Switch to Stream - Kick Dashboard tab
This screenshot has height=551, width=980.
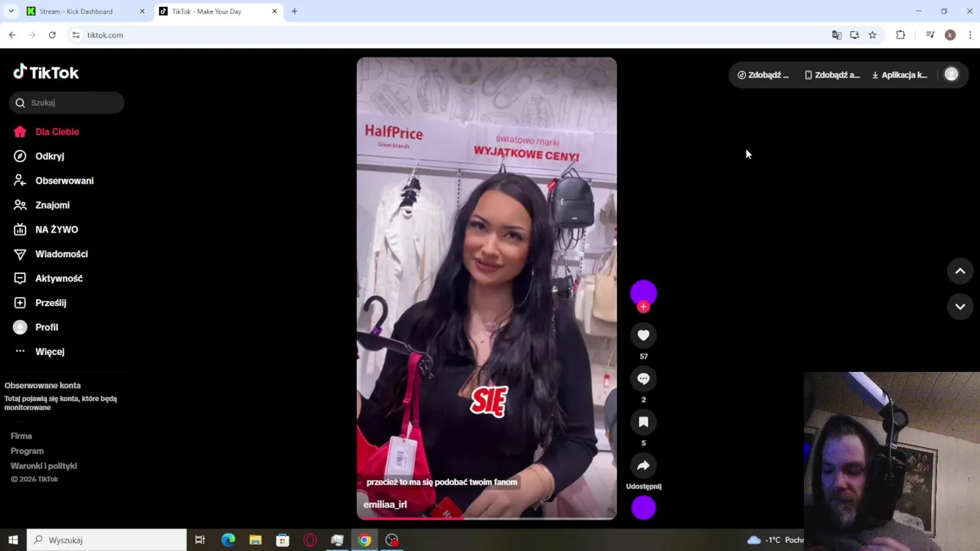pos(85,11)
